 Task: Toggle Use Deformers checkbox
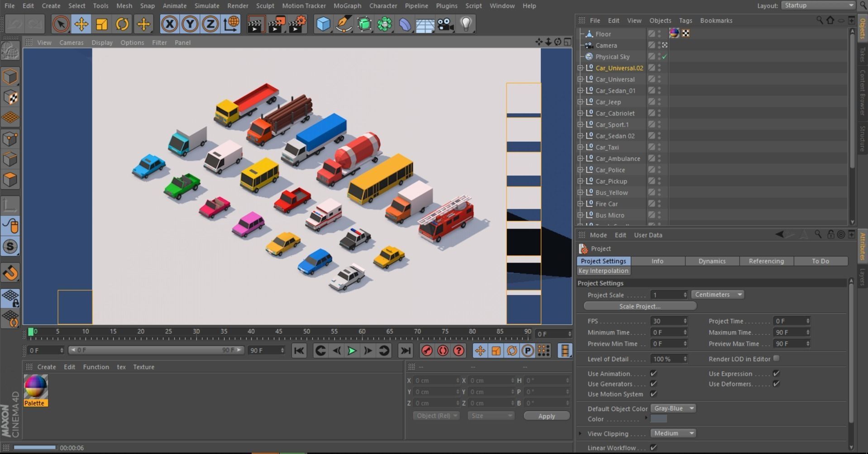coord(776,384)
